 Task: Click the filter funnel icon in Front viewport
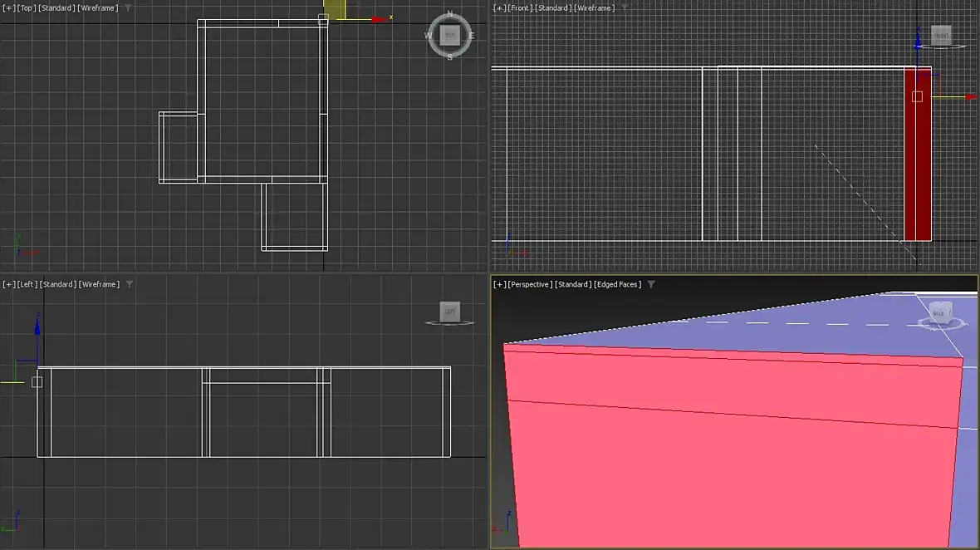point(624,8)
